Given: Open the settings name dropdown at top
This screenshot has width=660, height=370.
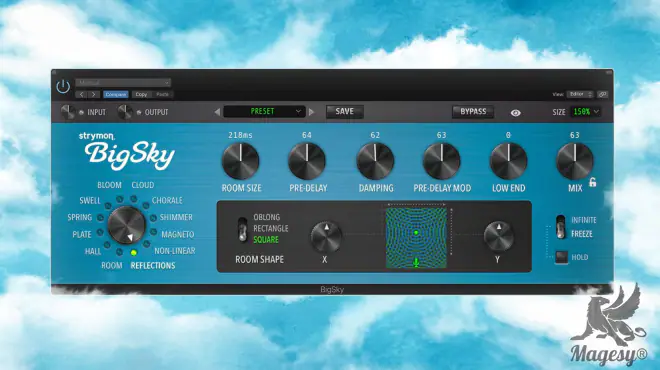Looking at the screenshot, I should 123,83.
